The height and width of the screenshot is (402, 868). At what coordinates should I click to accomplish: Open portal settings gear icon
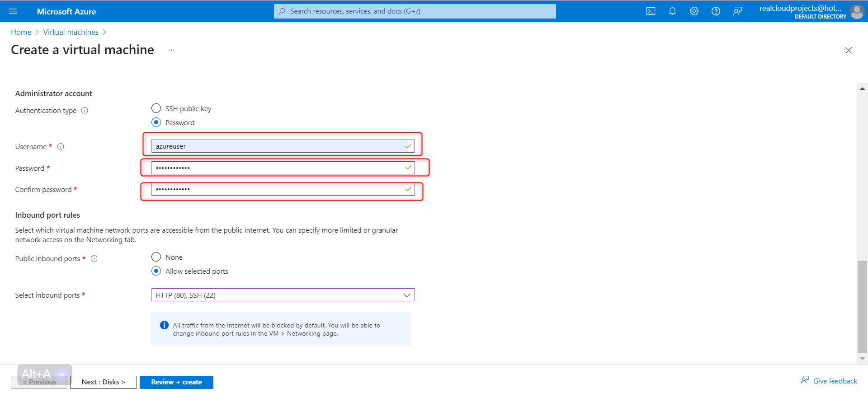(x=694, y=11)
